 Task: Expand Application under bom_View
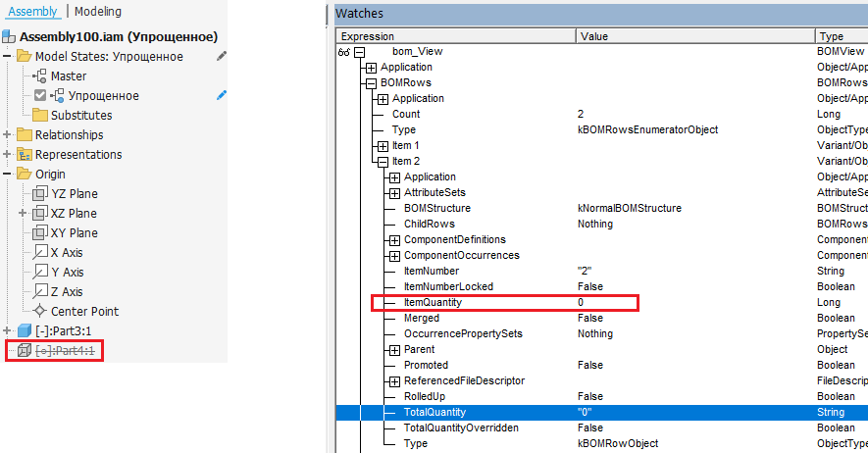point(371,68)
